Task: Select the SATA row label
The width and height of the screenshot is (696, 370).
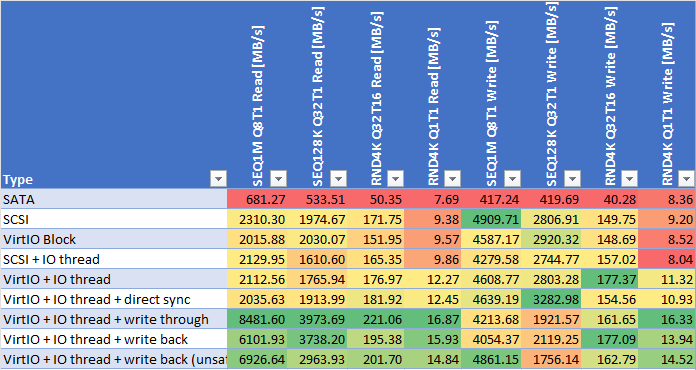Action: 114,199
